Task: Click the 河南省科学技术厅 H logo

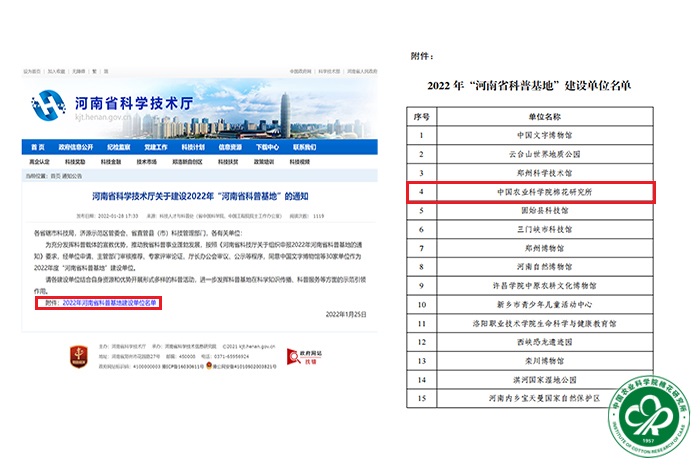Action: pos(46,103)
